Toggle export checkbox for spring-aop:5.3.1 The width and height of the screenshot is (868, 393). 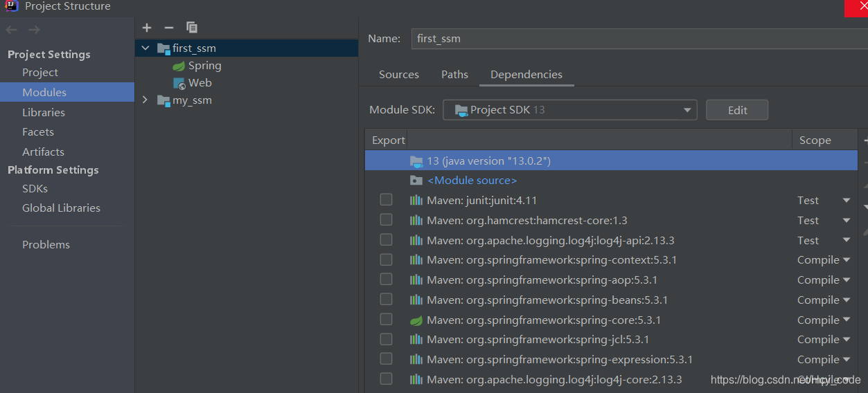[386, 280]
